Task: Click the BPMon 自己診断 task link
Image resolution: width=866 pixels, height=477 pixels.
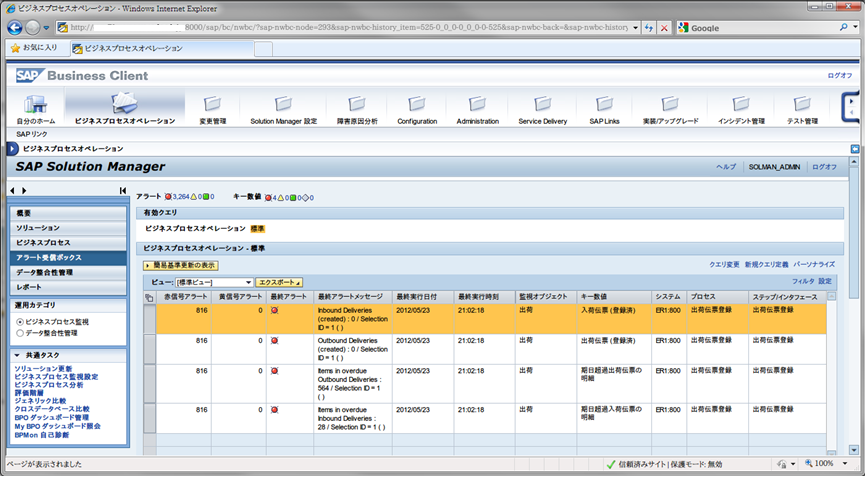Action: (x=42, y=435)
